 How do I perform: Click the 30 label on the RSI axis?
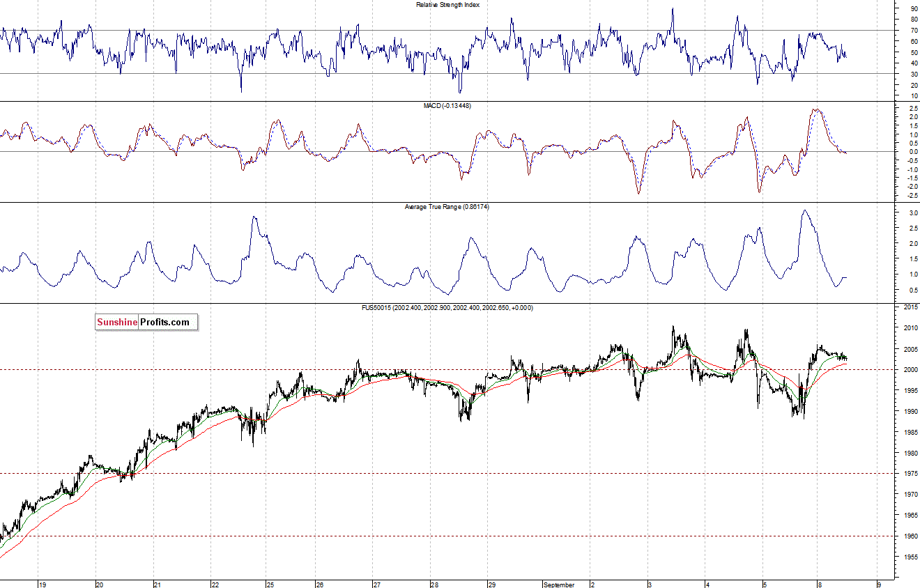tap(914, 74)
